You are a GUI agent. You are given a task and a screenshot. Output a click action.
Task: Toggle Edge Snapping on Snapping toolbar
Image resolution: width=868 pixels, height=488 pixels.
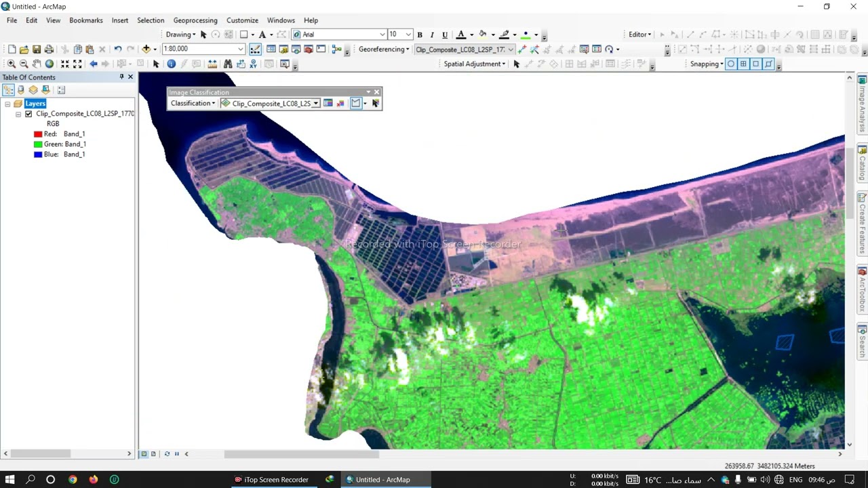click(x=768, y=64)
